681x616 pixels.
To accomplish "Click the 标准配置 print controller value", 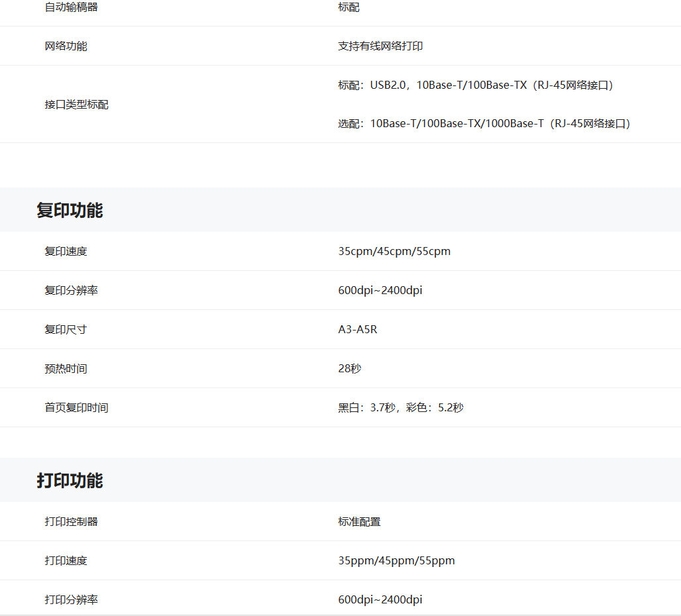I will click(x=359, y=522).
